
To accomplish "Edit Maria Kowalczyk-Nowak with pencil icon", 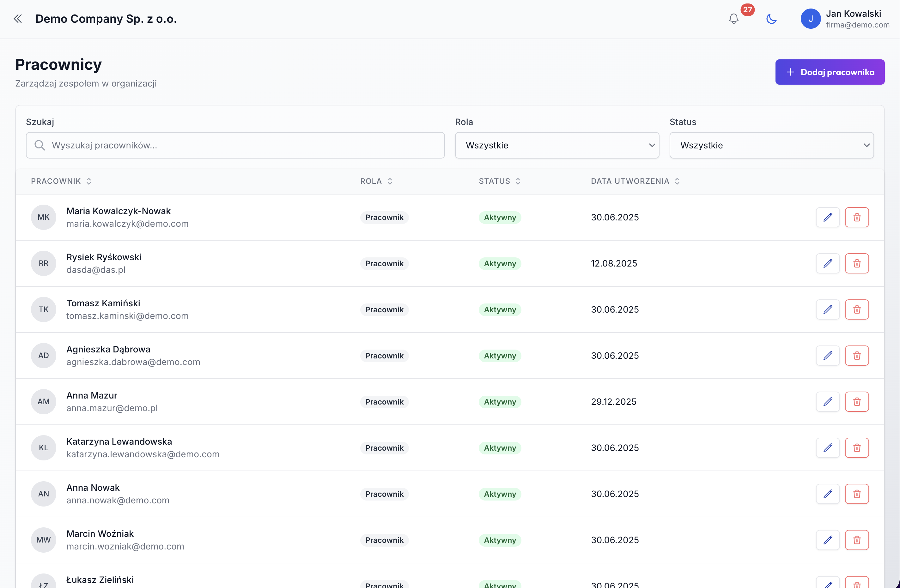I will point(827,217).
